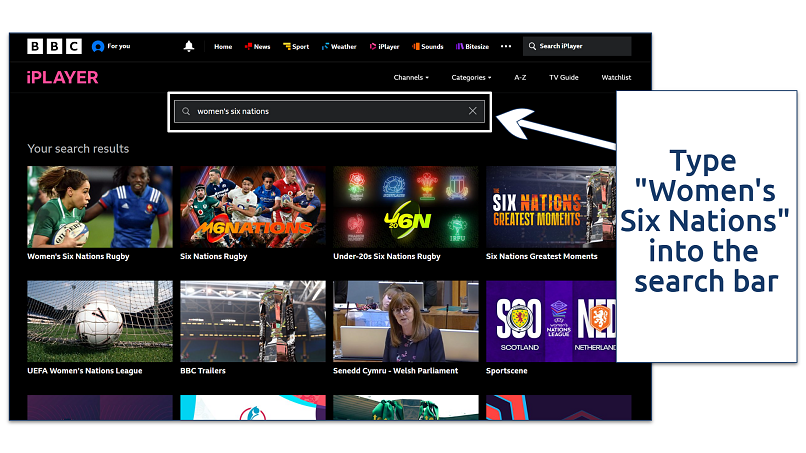Go to Home in the BBC nav
Image resolution: width=806 pixels, height=453 pixels.
click(x=223, y=46)
